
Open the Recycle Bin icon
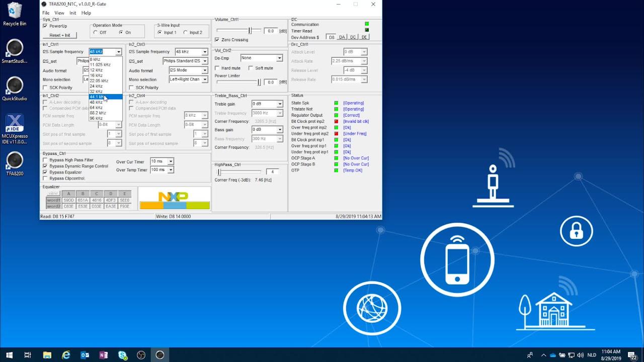tap(15, 11)
